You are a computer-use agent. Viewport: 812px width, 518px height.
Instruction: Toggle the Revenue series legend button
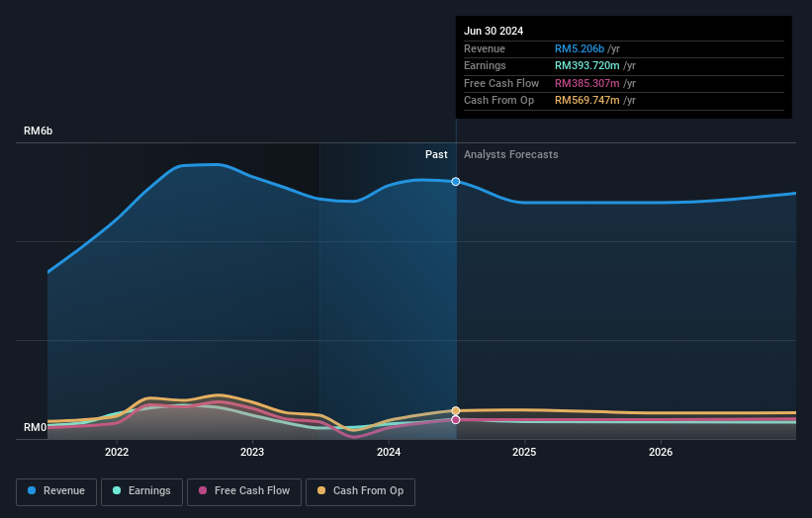tap(56, 491)
